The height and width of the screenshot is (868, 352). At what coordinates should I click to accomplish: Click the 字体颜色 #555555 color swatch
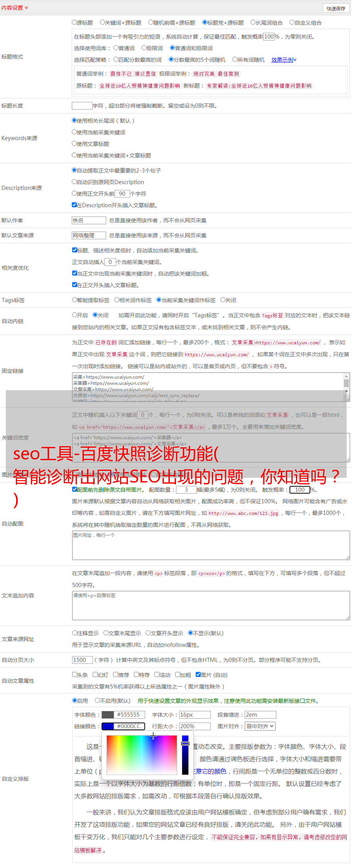tap(108, 715)
